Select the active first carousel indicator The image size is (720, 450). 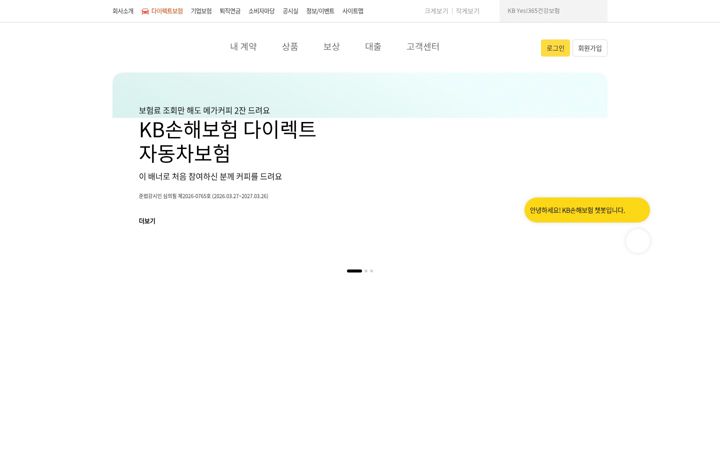pyautogui.click(x=354, y=271)
